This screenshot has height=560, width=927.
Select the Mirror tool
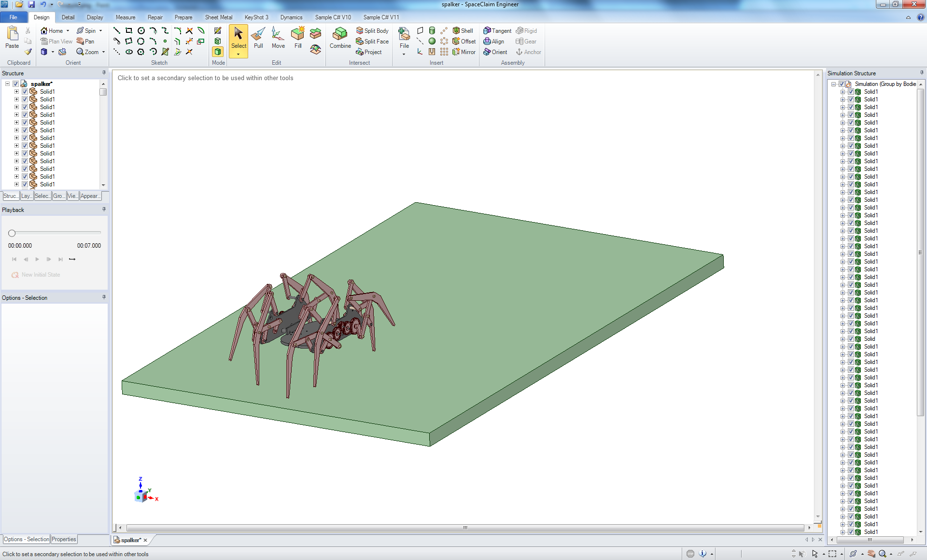pyautogui.click(x=464, y=52)
